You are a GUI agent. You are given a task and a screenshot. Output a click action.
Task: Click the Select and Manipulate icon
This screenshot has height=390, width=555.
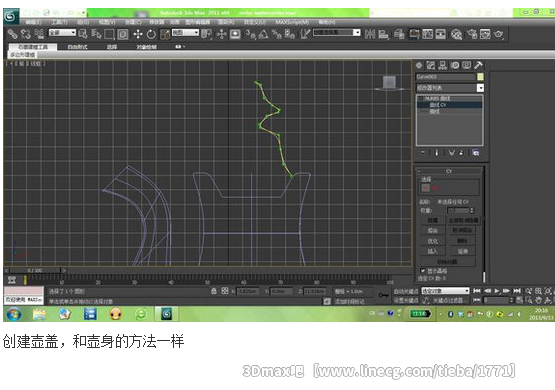222,34
